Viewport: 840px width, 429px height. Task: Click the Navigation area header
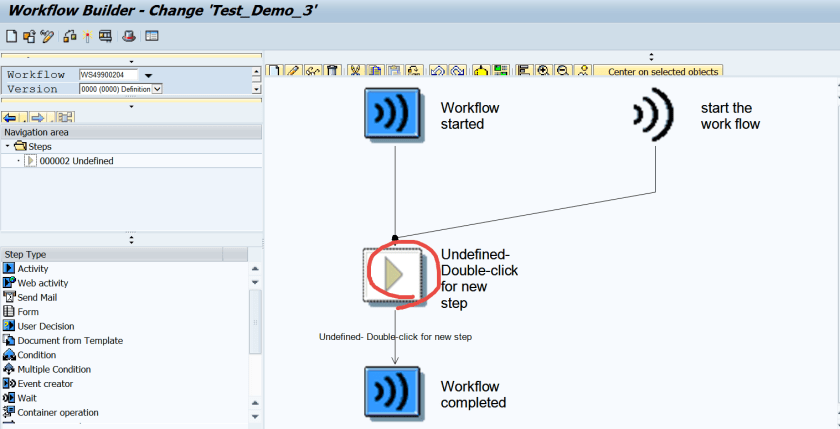click(131, 132)
